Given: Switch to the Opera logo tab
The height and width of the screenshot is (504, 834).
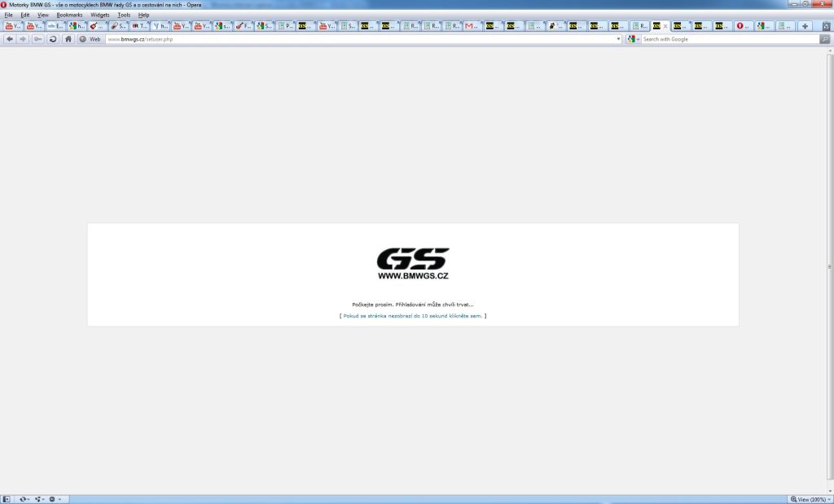Looking at the screenshot, I should (x=743, y=26).
